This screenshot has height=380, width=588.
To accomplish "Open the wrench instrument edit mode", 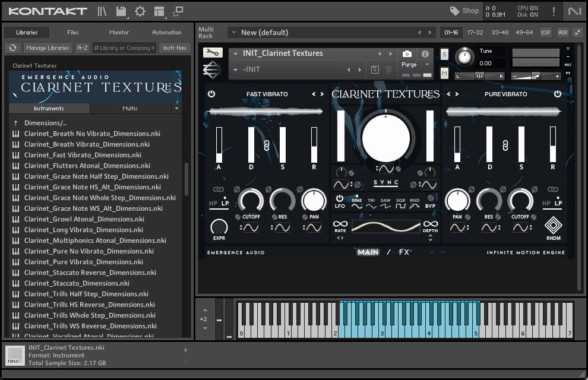I will click(x=213, y=53).
